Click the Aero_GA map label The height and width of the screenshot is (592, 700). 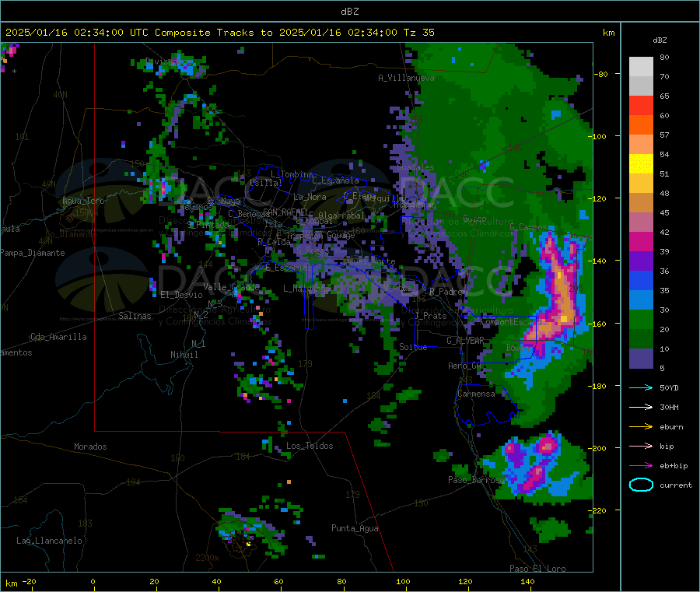tap(465, 366)
